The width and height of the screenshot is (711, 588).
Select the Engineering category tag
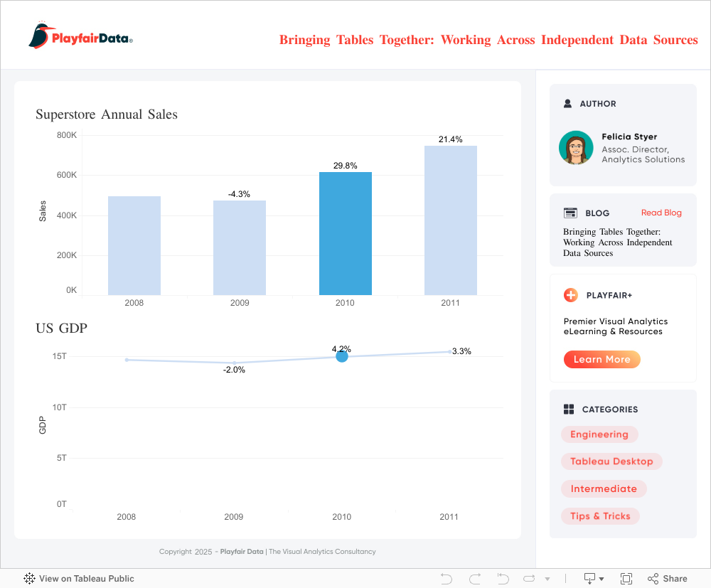[599, 434]
